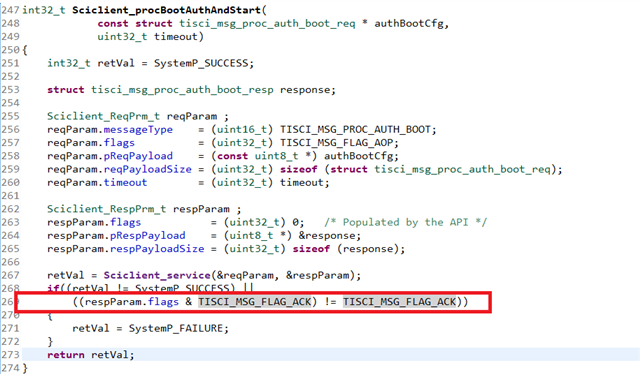Click SystemP_FAILURE on line 271
Screen dimensions: 640x374
coord(176,329)
